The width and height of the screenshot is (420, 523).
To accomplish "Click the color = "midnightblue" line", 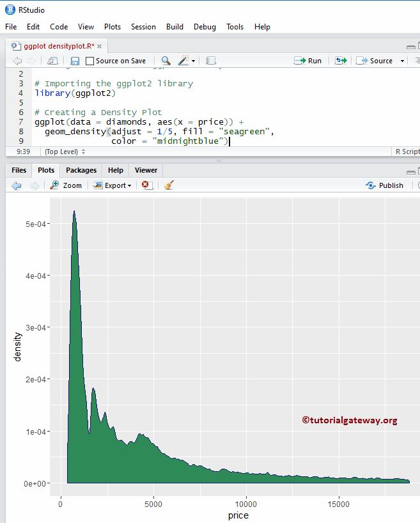I will tap(170, 141).
